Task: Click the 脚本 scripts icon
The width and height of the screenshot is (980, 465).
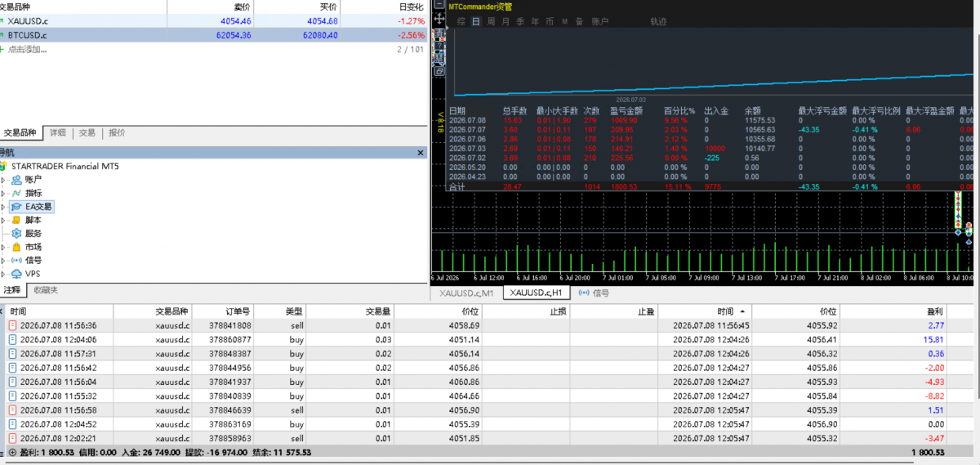Action: point(16,220)
